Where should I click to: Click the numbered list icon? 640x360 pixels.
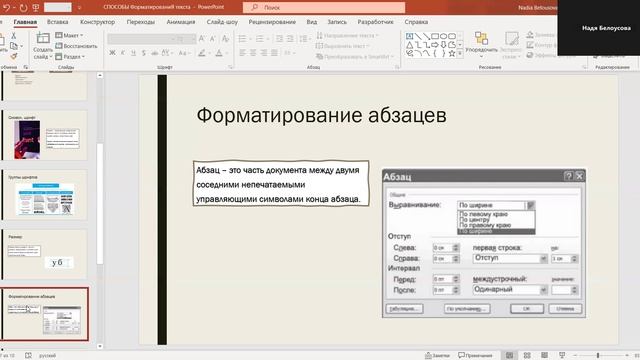coord(260,39)
